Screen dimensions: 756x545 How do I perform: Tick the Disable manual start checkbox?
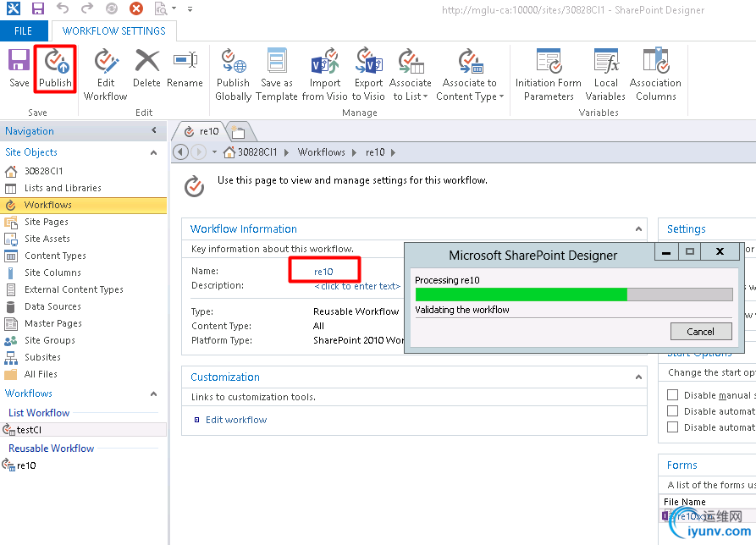pos(672,395)
